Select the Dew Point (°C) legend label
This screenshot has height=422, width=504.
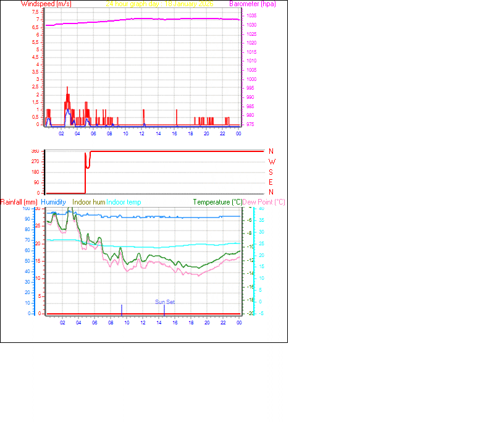tap(264, 202)
